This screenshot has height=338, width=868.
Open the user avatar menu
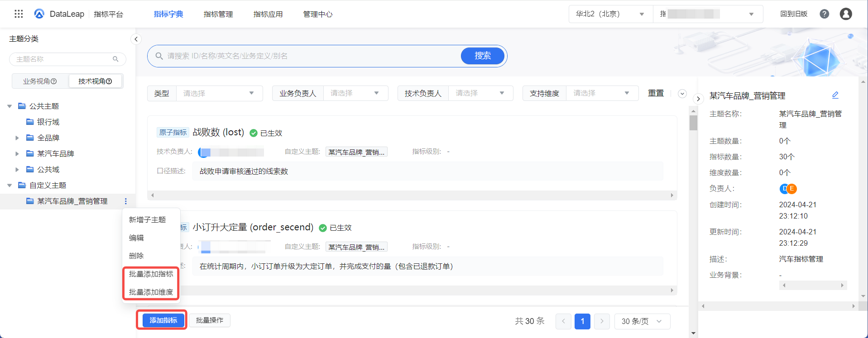(x=846, y=14)
